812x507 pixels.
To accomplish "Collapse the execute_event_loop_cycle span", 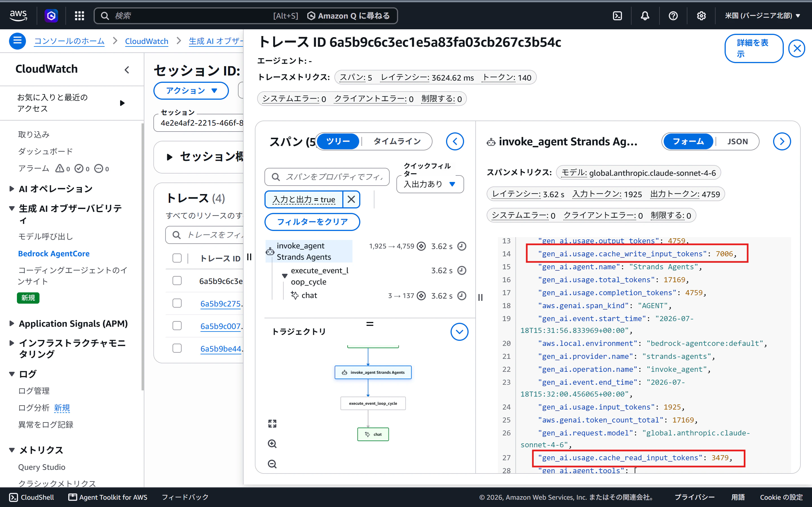I will 284,276.
